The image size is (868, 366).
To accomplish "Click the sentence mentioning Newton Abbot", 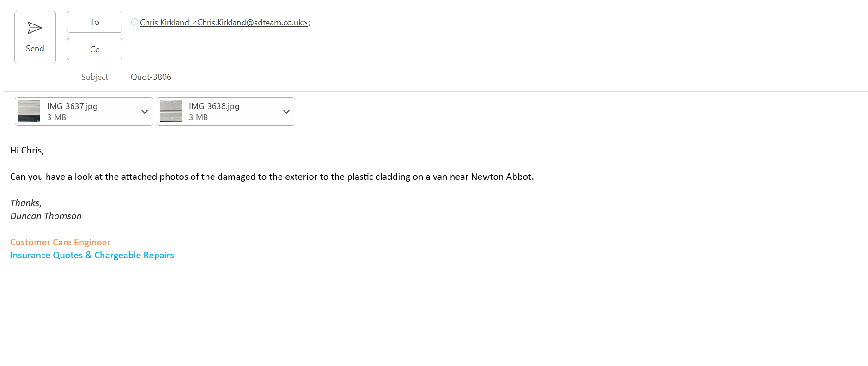I will pyautogui.click(x=272, y=177).
